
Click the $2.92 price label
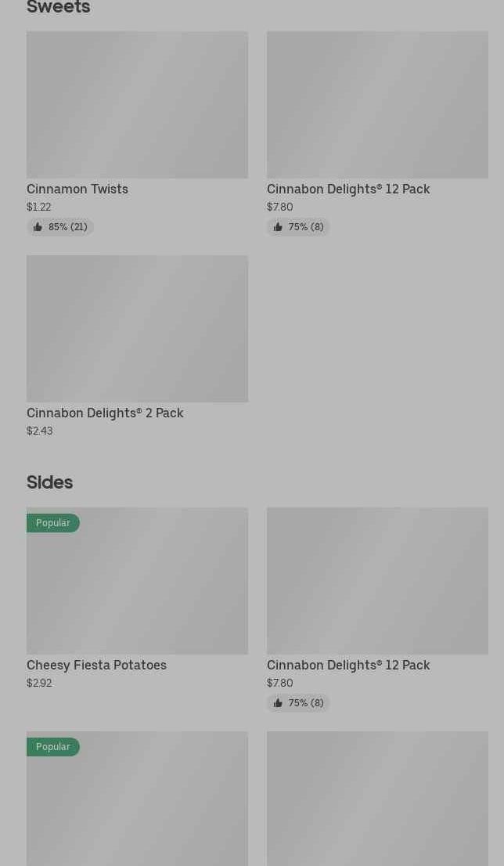[39, 683]
